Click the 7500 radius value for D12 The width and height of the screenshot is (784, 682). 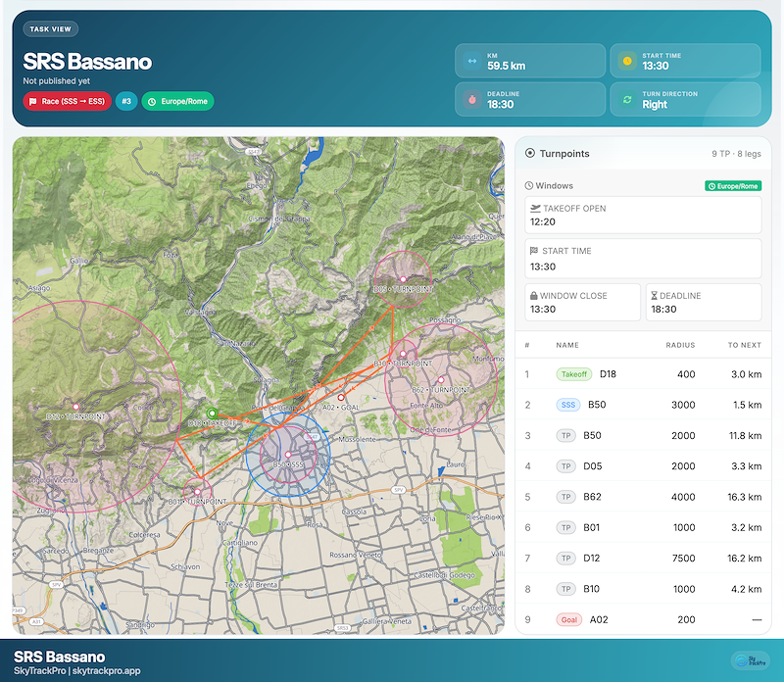tap(683, 558)
